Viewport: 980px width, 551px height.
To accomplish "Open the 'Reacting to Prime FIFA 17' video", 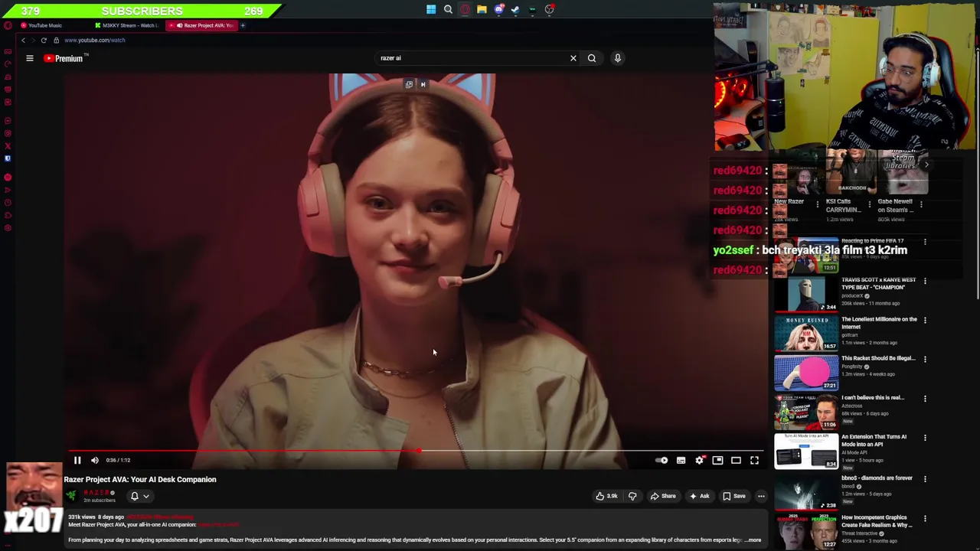I will click(x=872, y=241).
